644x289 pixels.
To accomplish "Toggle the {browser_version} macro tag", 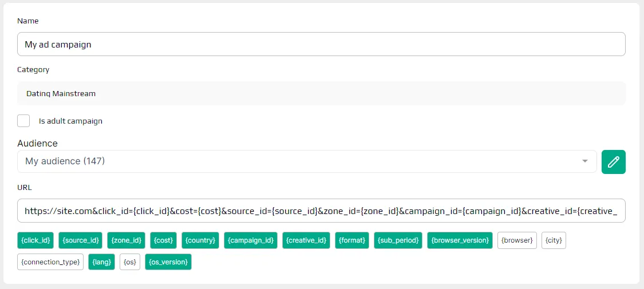I will click(460, 240).
